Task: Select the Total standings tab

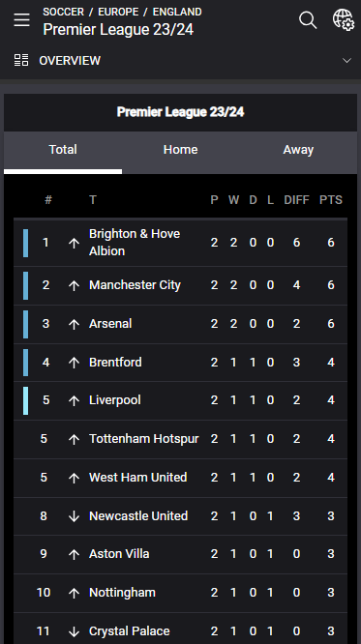Action: (63, 150)
